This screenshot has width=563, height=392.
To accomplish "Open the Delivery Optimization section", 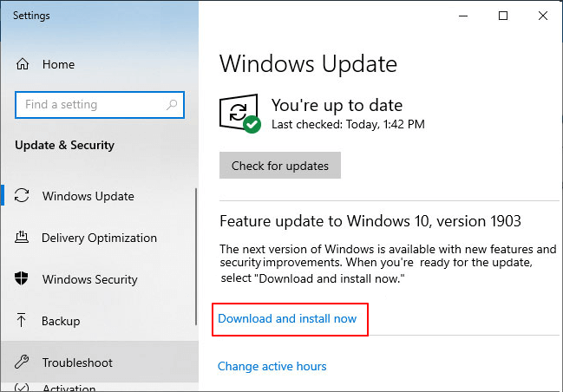I will click(99, 238).
